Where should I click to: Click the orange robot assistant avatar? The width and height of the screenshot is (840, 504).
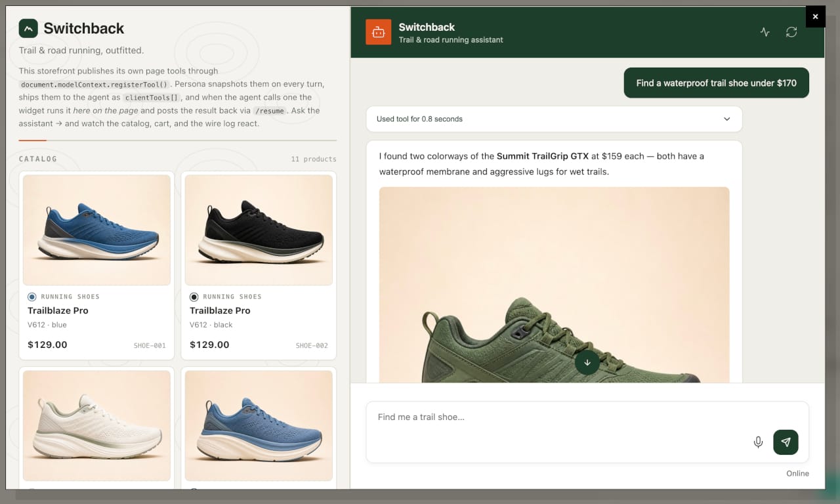pyautogui.click(x=379, y=32)
